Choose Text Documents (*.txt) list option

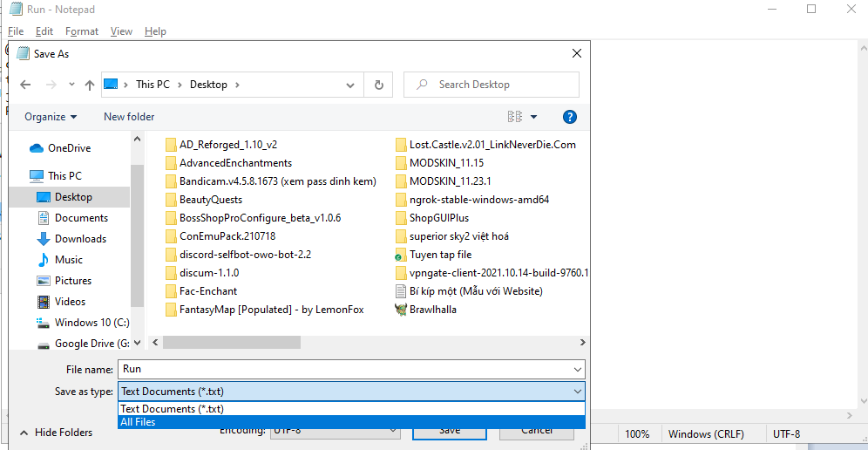point(351,409)
